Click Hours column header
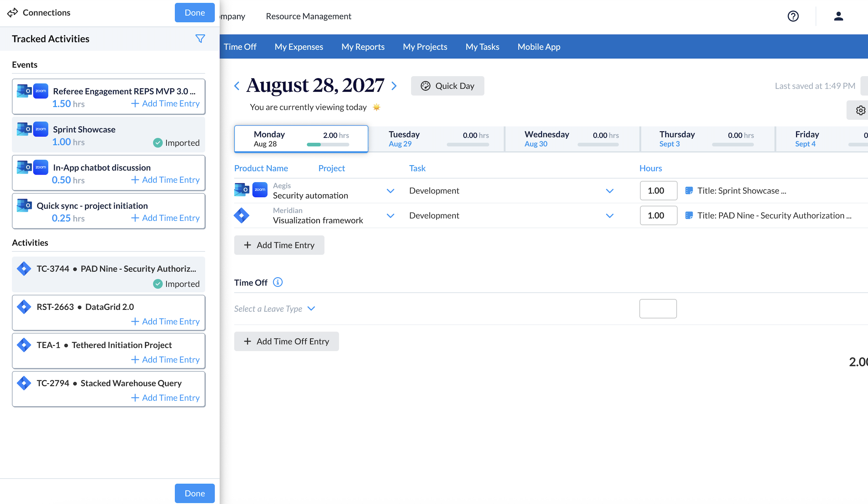This screenshot has width=868, height=504. point(651,168)
